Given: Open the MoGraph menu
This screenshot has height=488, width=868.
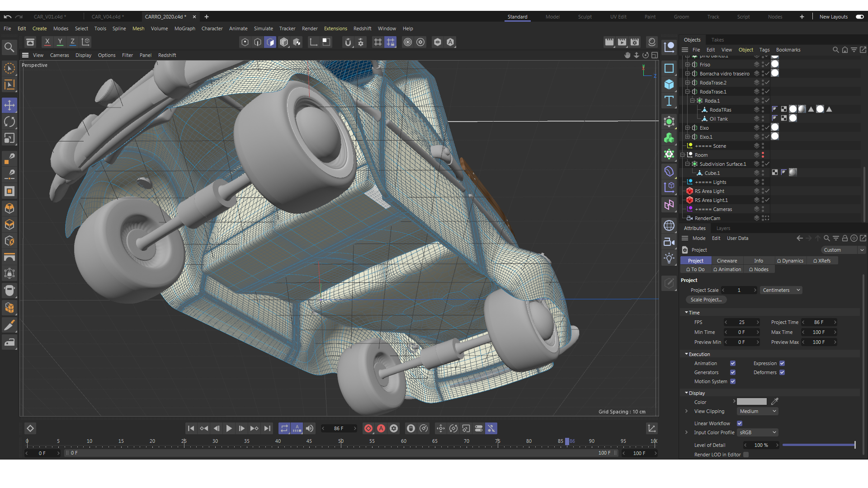Looking at the screenshot, I should [184, 28].
